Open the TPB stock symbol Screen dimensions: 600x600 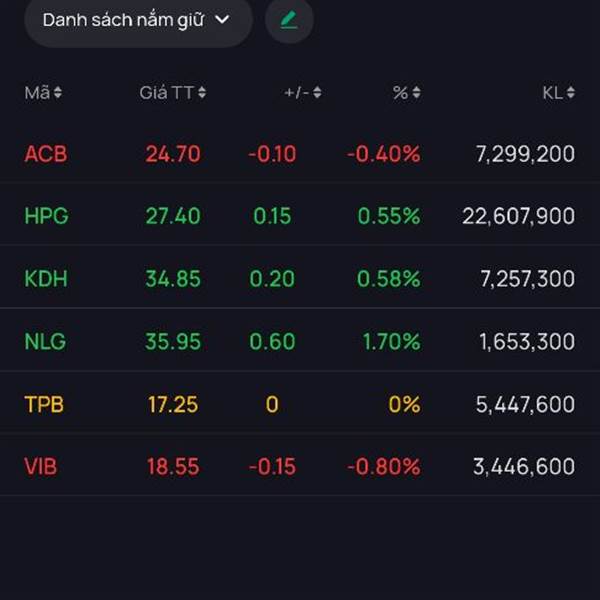44,405
